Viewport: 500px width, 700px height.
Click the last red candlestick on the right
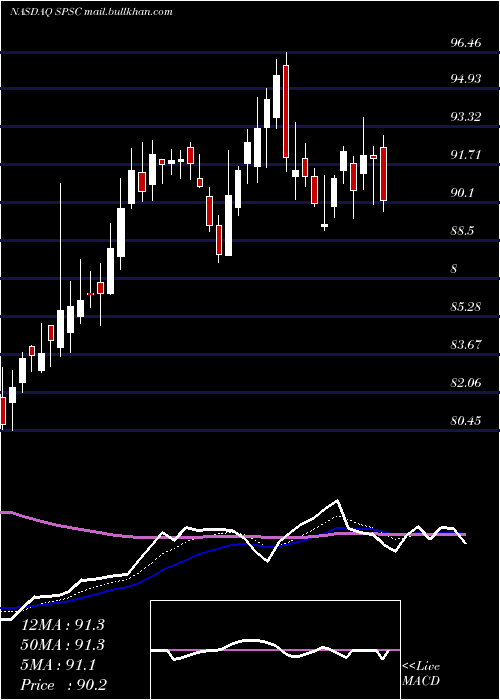383,174
